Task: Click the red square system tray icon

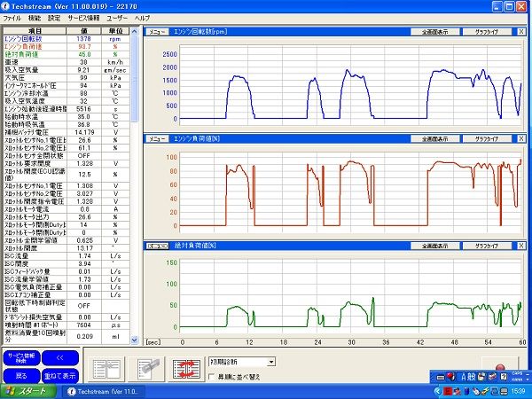Action: pos(447,392)
